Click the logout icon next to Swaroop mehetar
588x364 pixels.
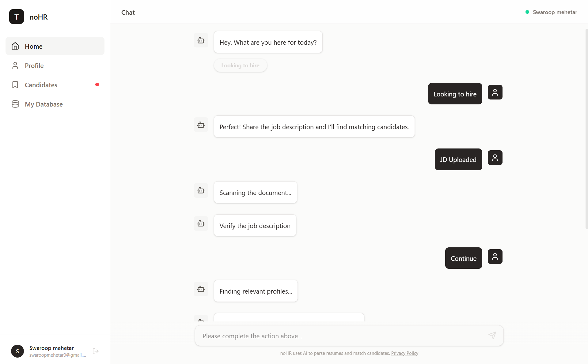[95, 351]
